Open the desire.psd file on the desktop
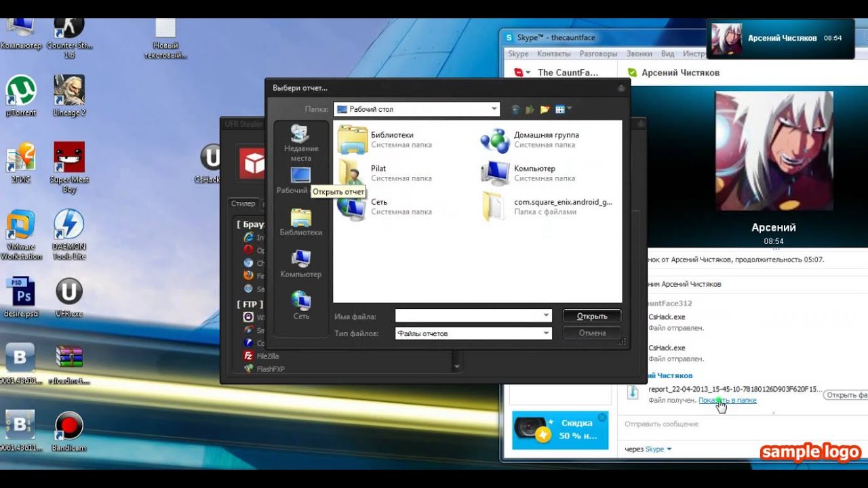The height and width of the screenshot is (488, 868). tap(20, 298)
